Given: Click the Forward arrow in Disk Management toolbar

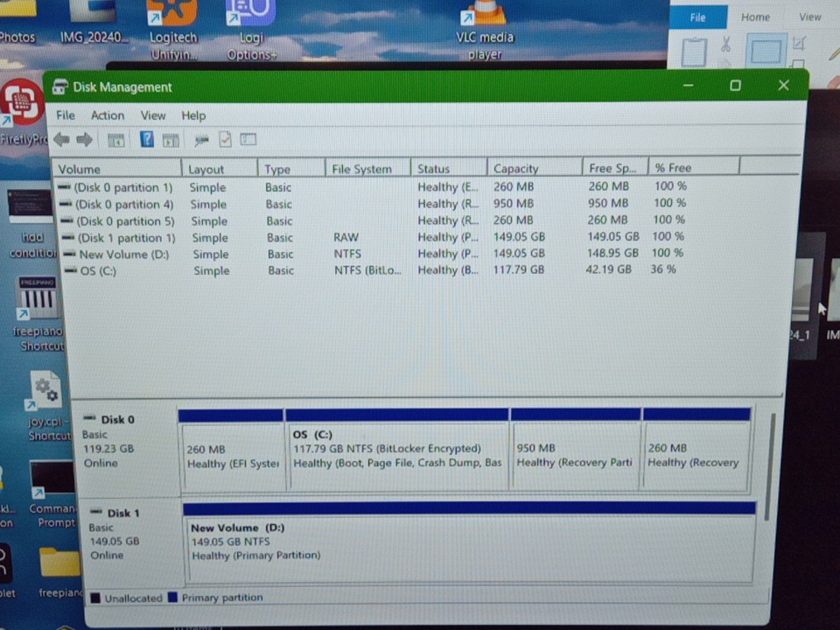Looking at the screenshot, I should click(85, 140).
